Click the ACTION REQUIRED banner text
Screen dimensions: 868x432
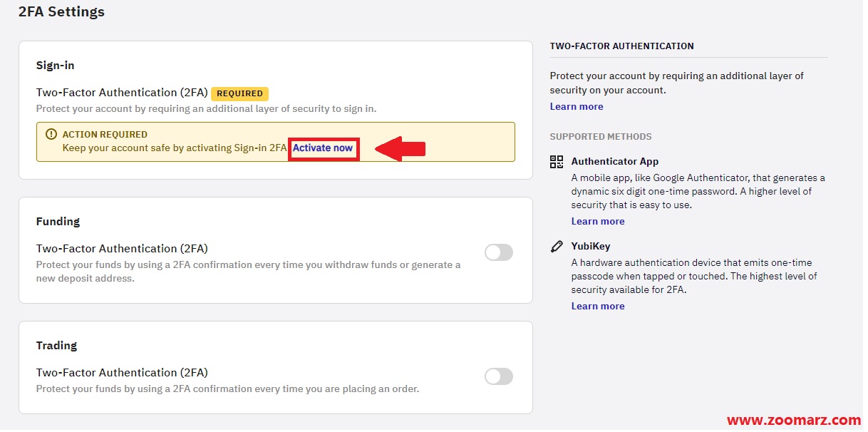coord(105,134)
